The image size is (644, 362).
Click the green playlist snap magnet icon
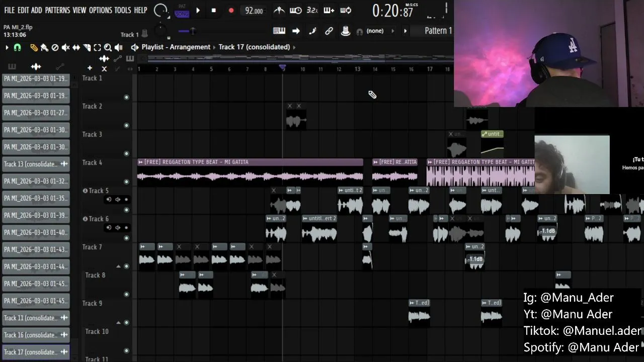click(x=17, y=47)
